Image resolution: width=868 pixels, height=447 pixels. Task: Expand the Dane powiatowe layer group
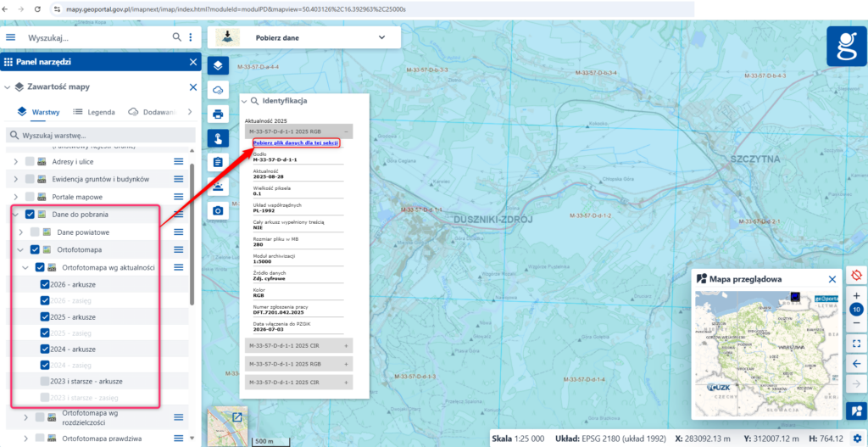(x=20, y=232)
